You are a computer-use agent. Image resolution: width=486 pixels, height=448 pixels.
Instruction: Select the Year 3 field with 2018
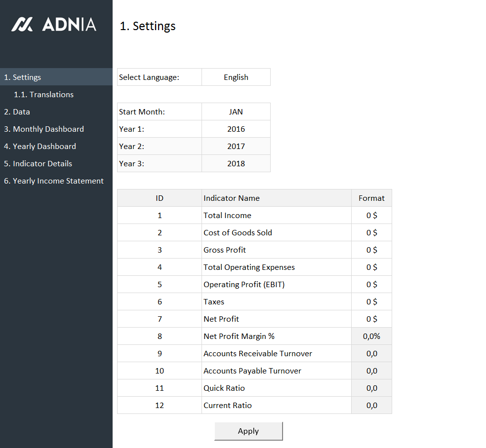tap(236, 164)
